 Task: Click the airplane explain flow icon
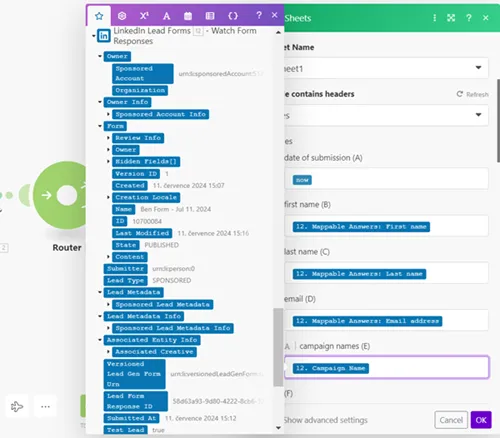click(x=17, y=406)
